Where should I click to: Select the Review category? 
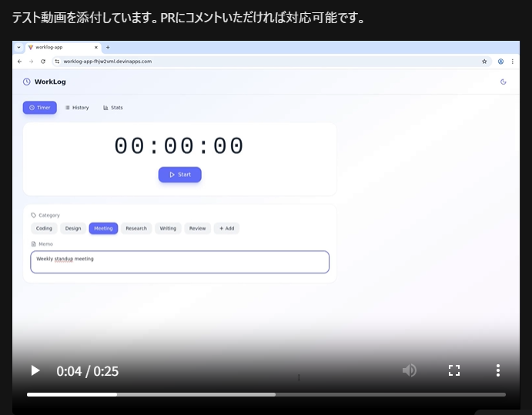197,229
